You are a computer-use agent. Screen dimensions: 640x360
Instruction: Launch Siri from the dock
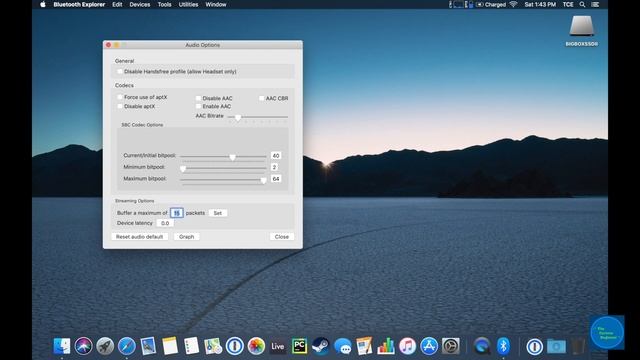click(x=84, y=346)
